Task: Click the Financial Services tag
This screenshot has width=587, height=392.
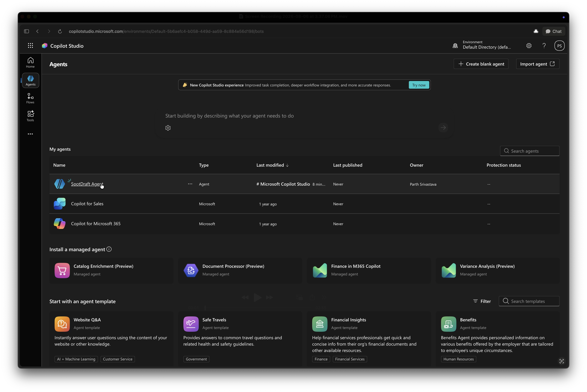Action: pyautogui.click(x=350, y=359)
